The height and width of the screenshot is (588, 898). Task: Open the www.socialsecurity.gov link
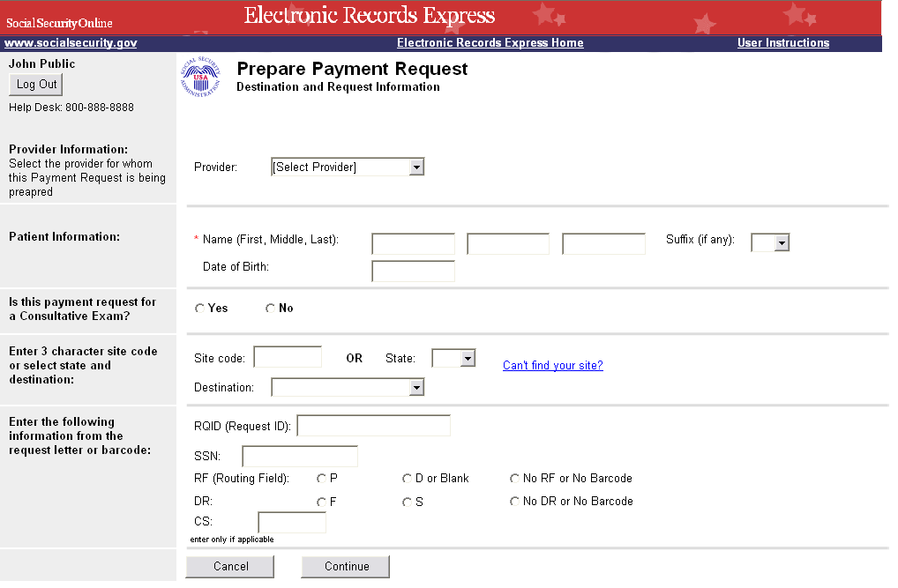click(x=71, y=43)
